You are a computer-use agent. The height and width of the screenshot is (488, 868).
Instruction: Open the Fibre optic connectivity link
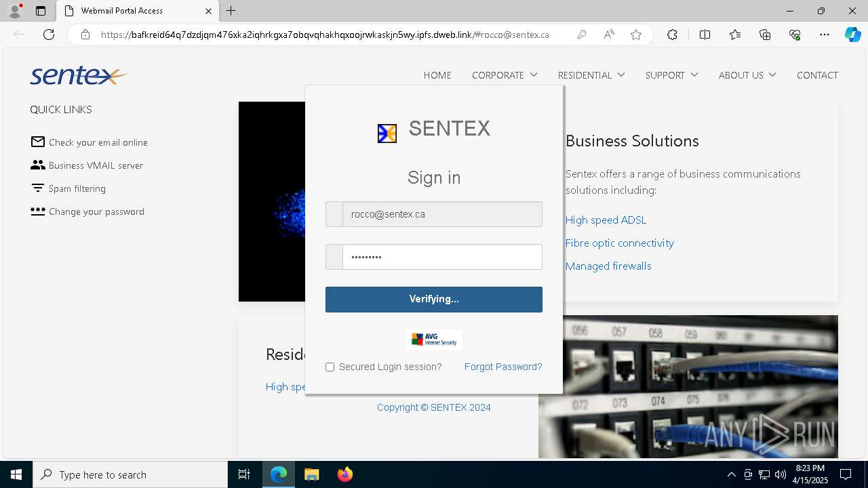(619, 243)
